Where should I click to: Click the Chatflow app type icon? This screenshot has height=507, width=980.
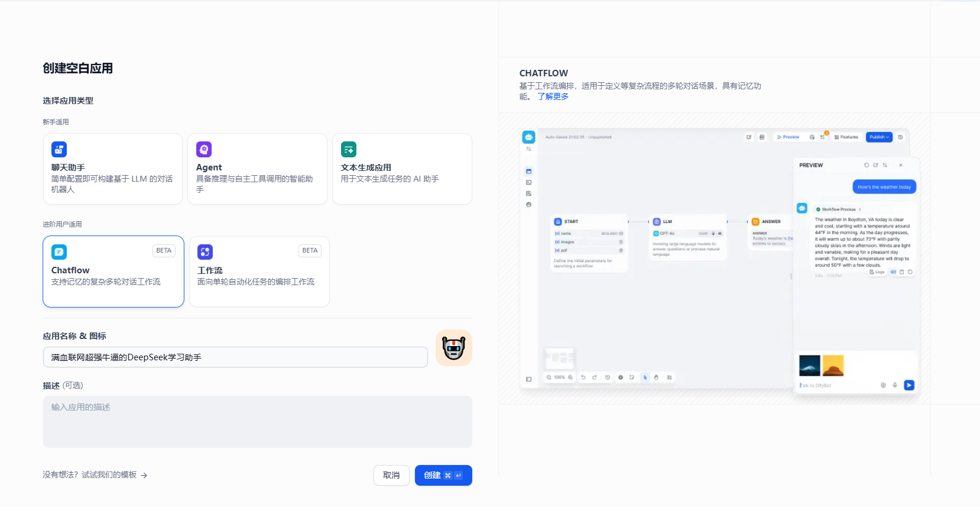pyautogui.click(x=59, y=252)
